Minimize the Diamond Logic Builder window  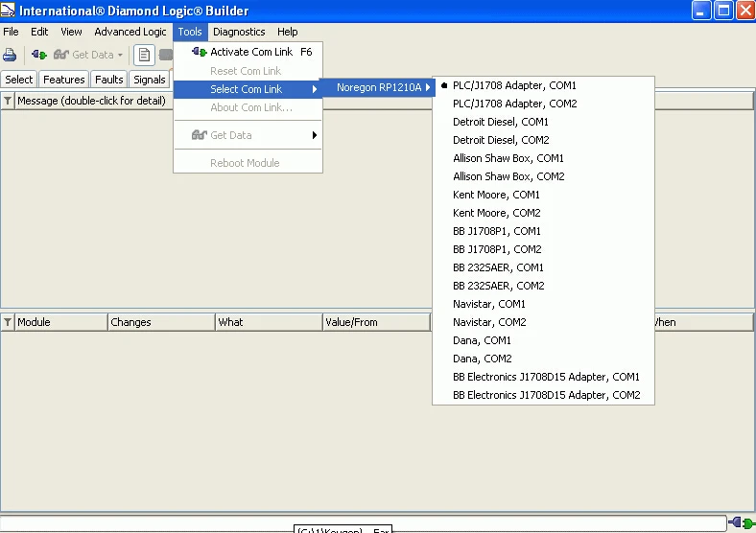[701, 11]
